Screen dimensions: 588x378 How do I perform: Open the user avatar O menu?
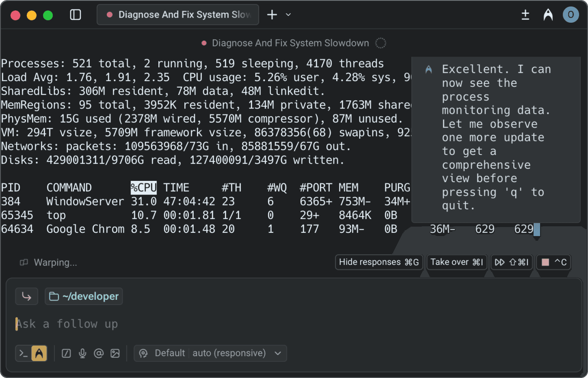pyautogui.click(x=571, y=15)
